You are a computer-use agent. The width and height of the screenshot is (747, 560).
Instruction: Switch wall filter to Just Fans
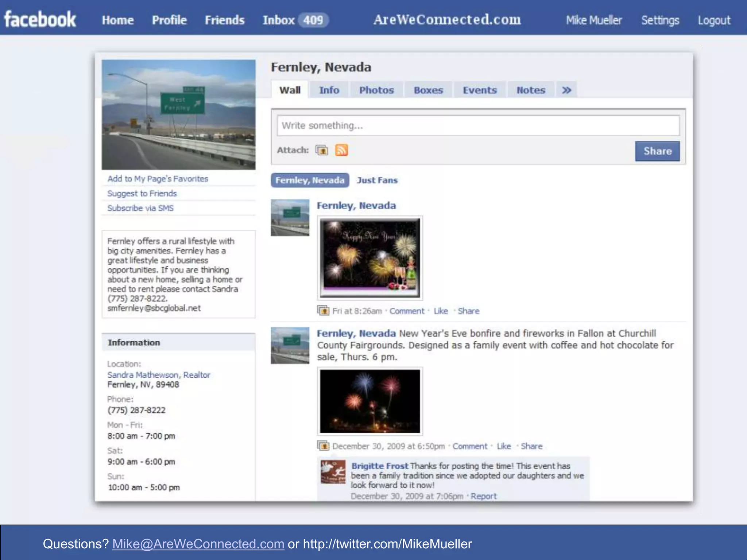pyautogui.click(x=377, y=180)
